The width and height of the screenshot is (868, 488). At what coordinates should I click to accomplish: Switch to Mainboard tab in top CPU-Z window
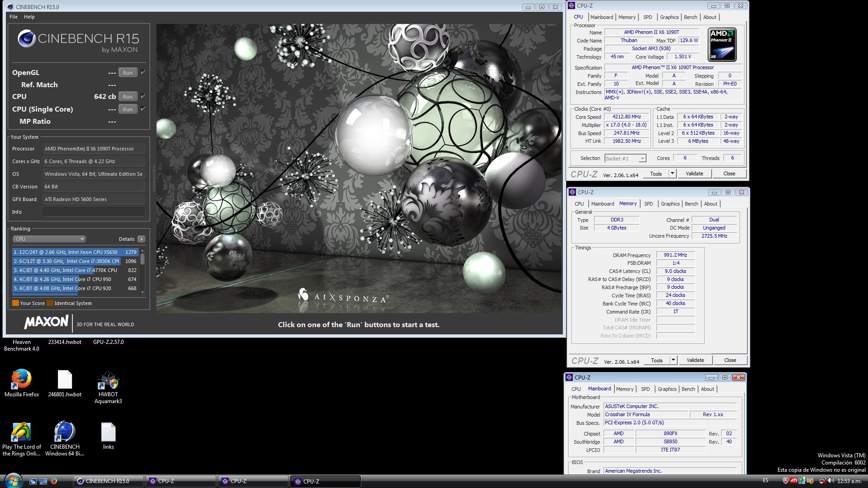click(x=602, y=17)
